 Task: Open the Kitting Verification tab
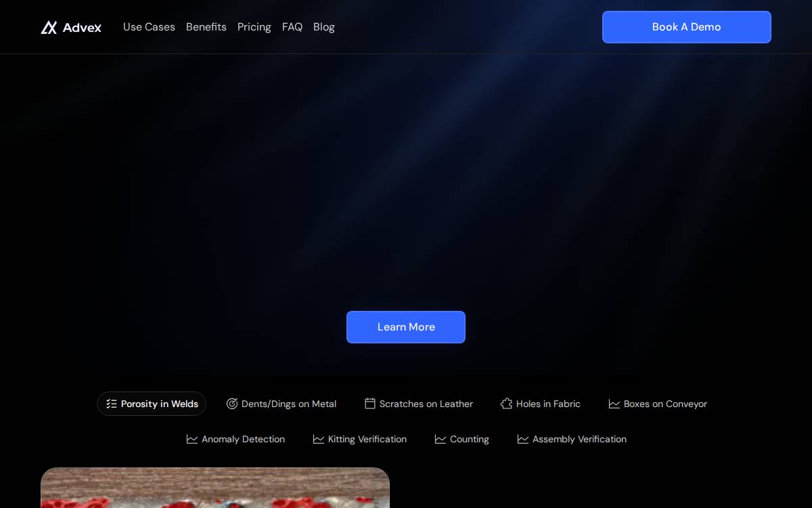(x=360, y=439)
